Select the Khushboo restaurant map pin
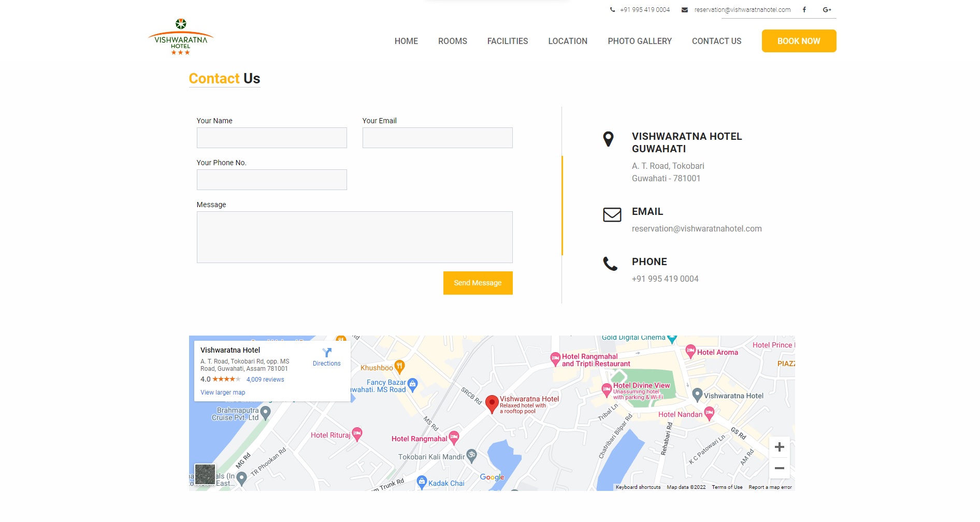 click(399, 367)
